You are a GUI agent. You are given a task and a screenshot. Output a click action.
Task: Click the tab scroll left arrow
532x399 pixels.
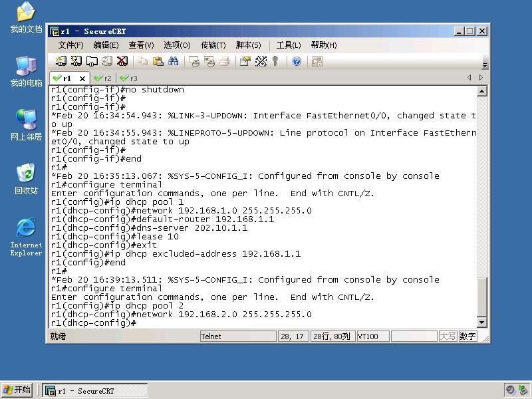click(469, 78)
